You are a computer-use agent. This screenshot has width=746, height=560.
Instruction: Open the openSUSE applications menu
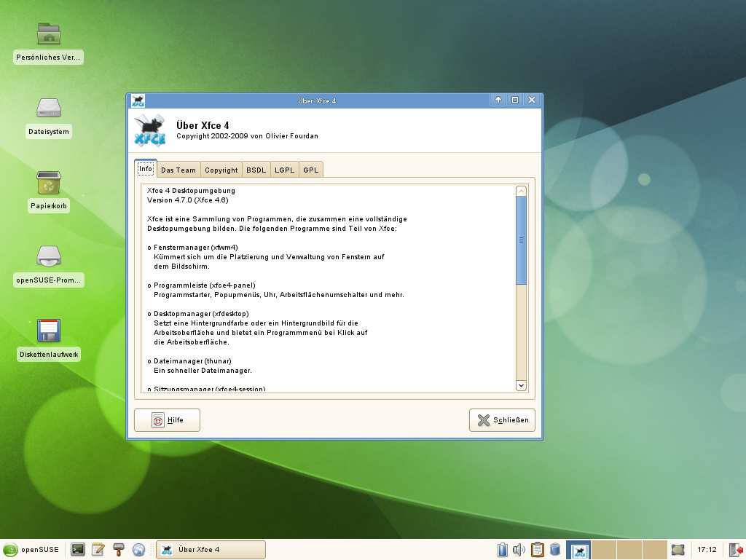29,550
